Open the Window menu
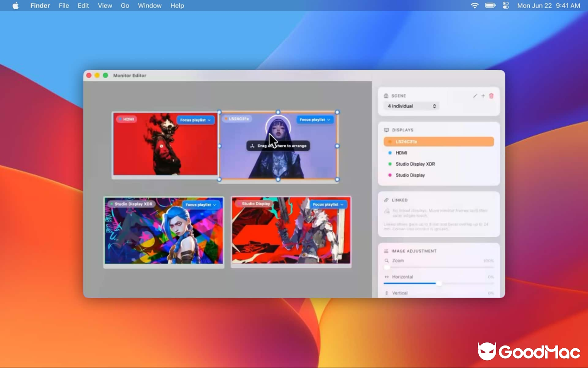This screenshot has height=368, width=588. click(x=150, y=6)
